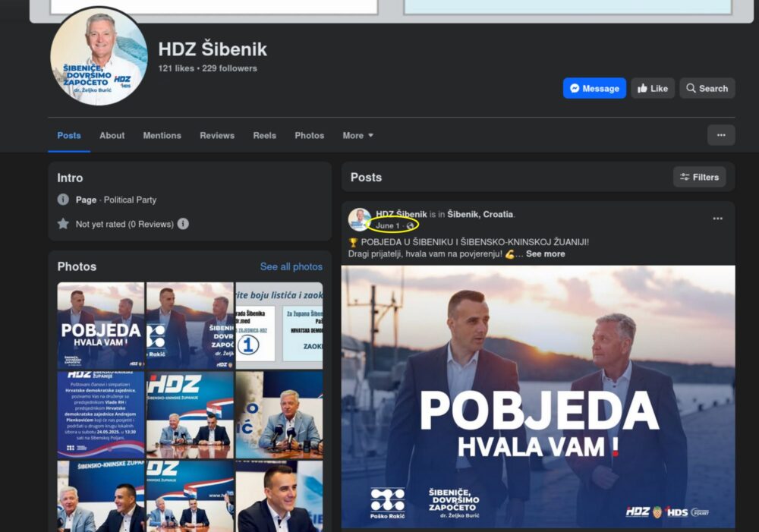Screen dimensions: 759x532
Task: Like the HDZ Šibenik page with thumbs-up icon
Action: [652, 88]
